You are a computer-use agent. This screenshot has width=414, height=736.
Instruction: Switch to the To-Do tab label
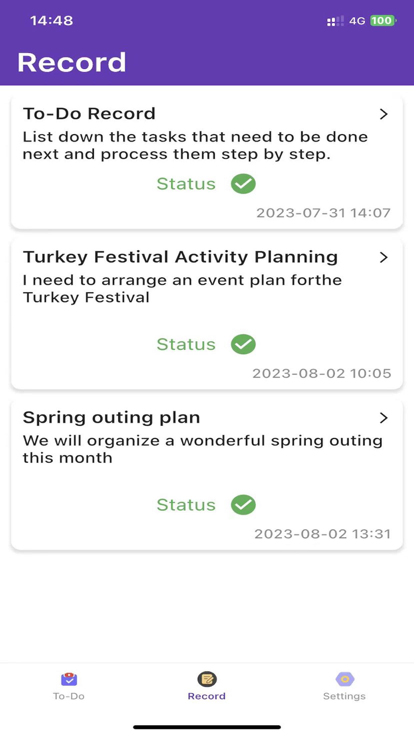click(69, 696)
